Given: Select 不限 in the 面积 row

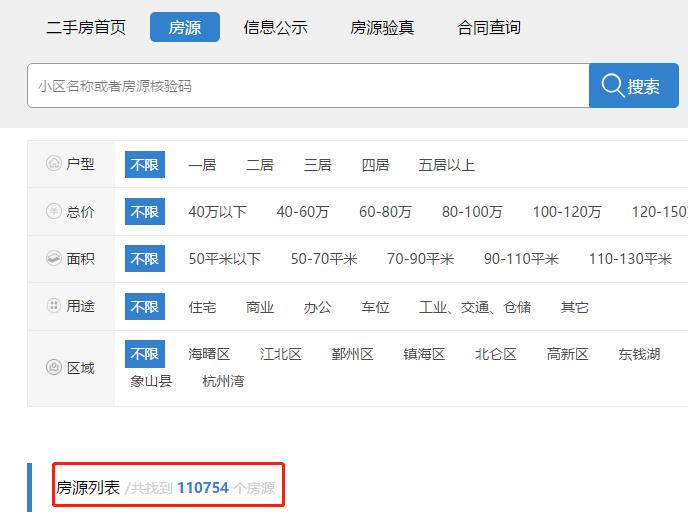Looking at the screenshot, I should tap(145, 258).
